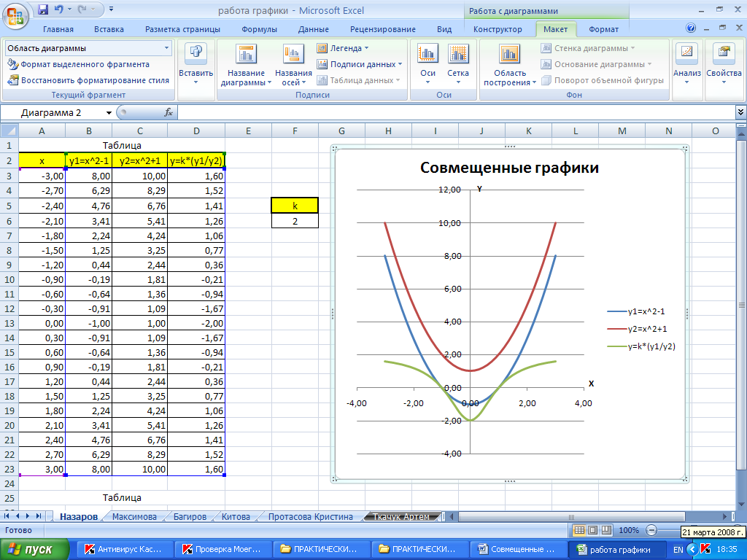Image resolution: width=747 pixels, height=560 pixels.
Task: Expand the Область построения dropdown arrow
Action: click(534, 82)
